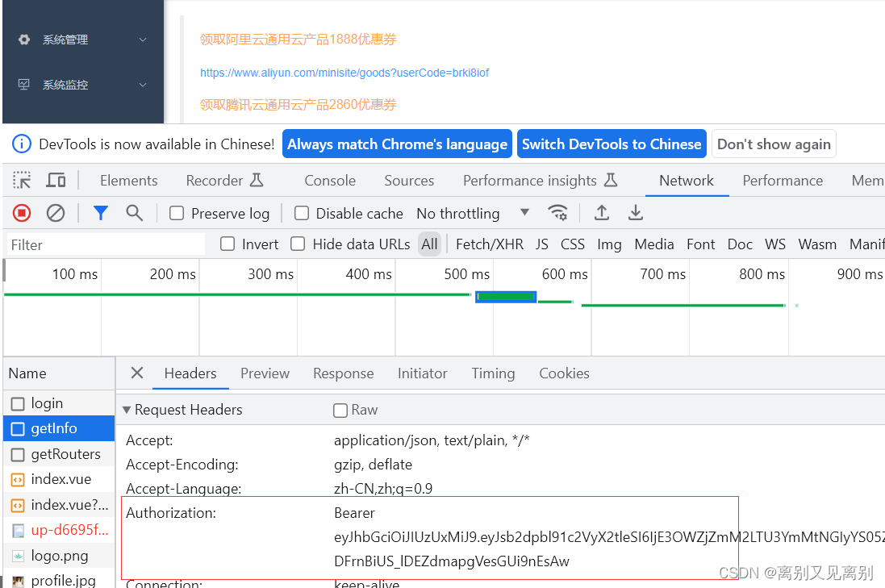Viewport: 885px width, 588px height.
Task: Switch to the Performance tab
Action: pyautogui.click(x=783, y=181)
